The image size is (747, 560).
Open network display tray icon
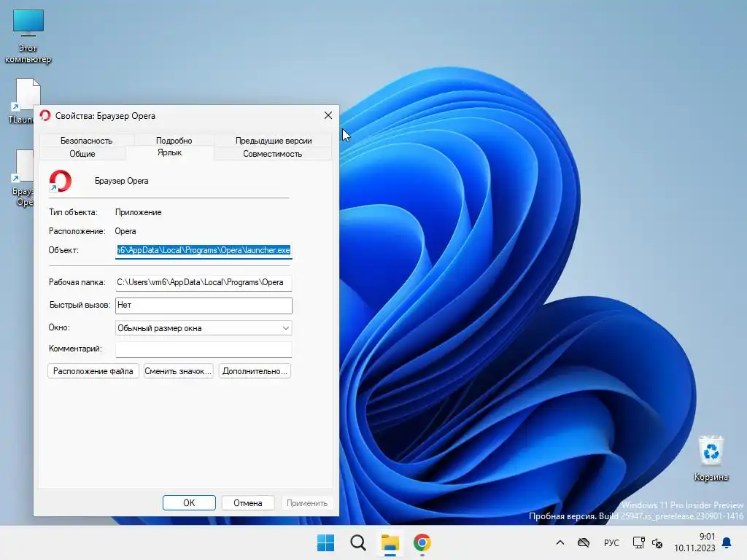click(x=638, y=542)
